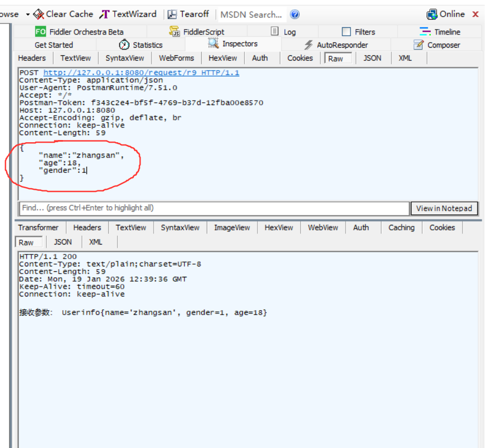The height and width of the screenshot is (448, 485).
Task: Click the Inspectors magnifier icon
Action: (x=213, y=43)
